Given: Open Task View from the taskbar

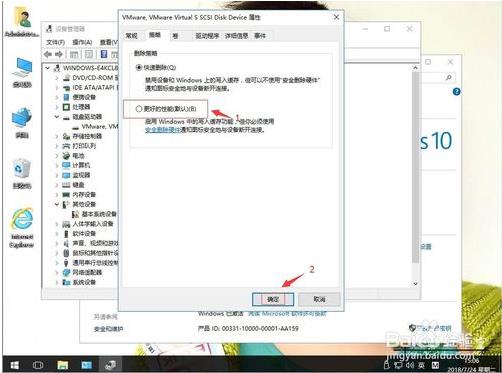Looking at the screenshot, I should (x=38, y=365).
